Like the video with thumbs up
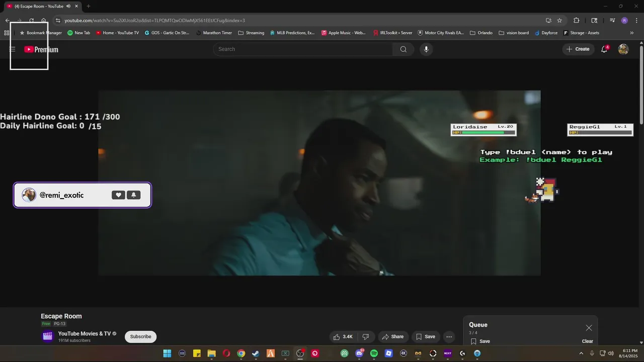The height and width of the screenshot is (362, 644). tap(343, 337)
